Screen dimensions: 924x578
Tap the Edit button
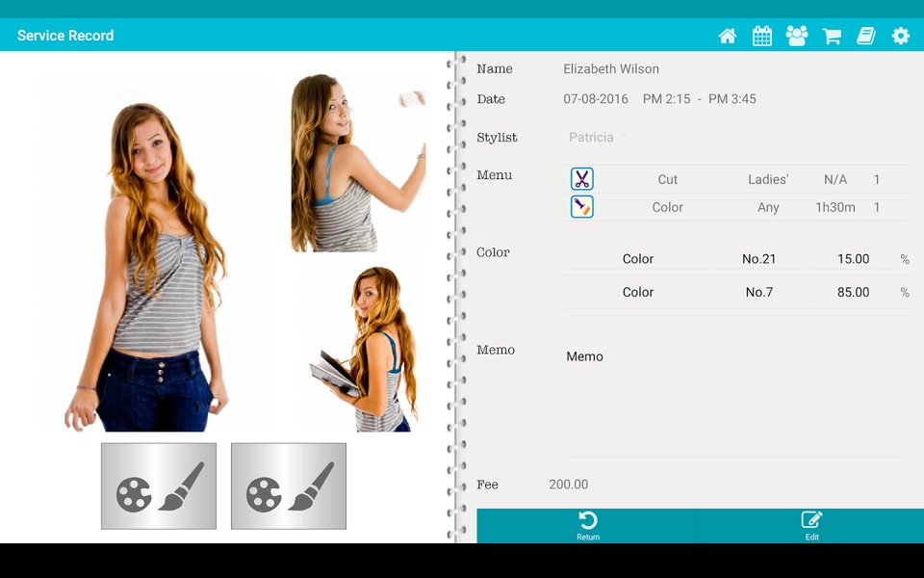[812, 526]
